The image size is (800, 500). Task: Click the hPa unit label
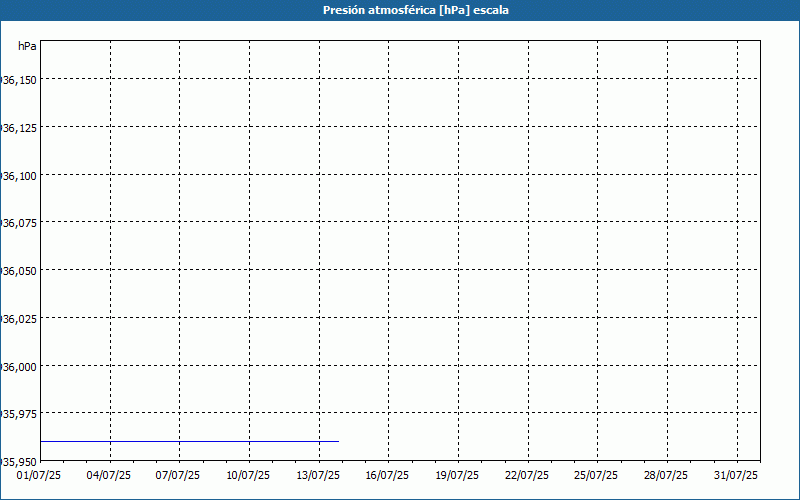[27, 46]
